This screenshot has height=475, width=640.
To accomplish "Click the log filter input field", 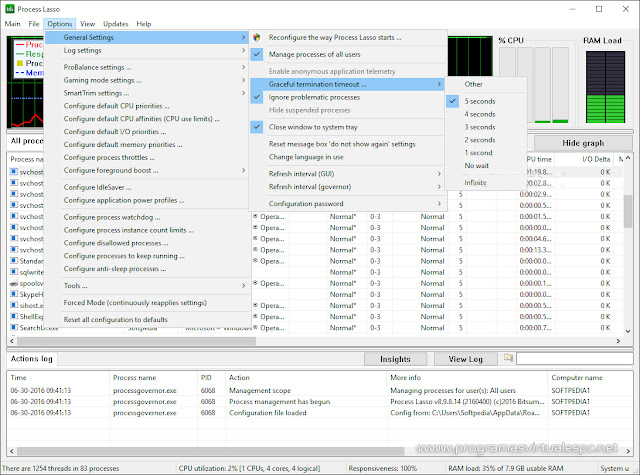I will tap(574, 359).
